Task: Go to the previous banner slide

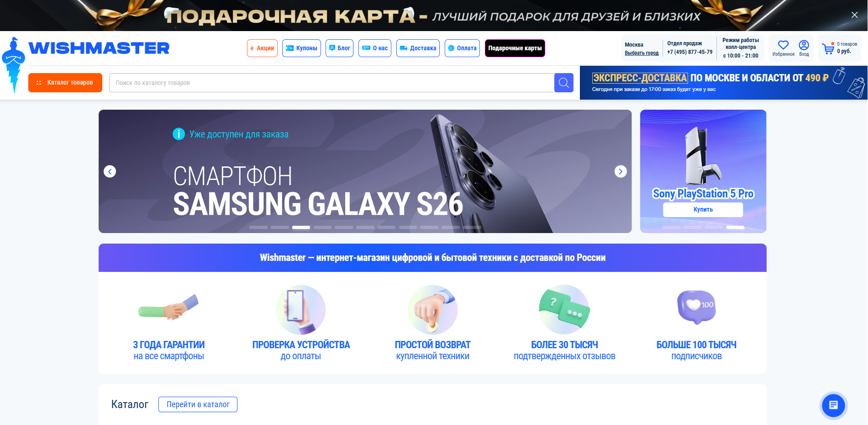Action: [110, 171]
